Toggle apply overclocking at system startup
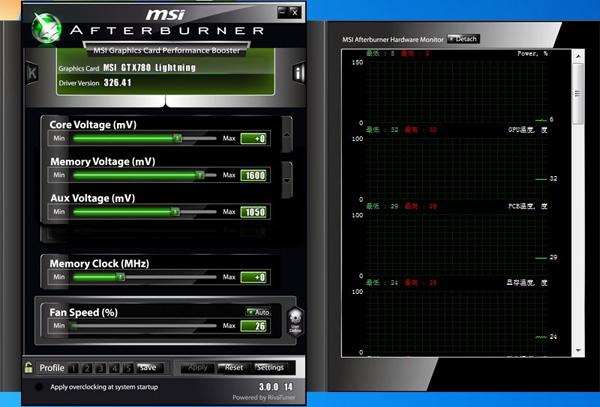Viewport: 600px width, 407px height. pyautogui.click(x=39, y=387)
